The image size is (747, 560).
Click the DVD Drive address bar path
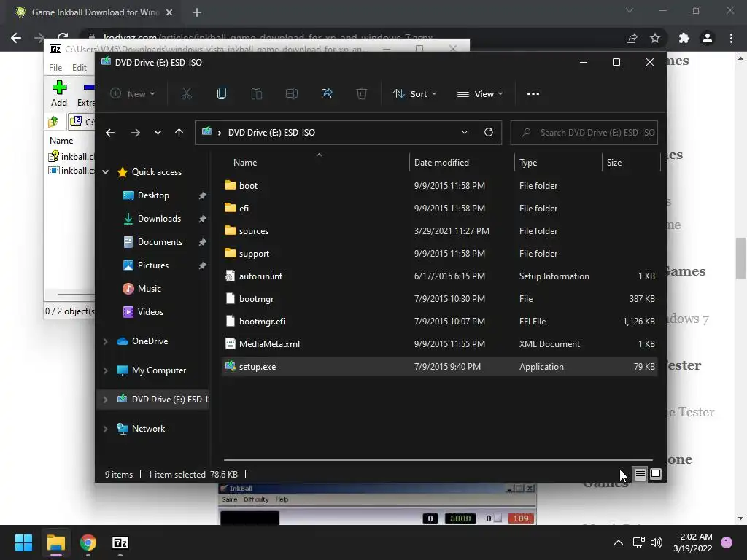coord(271,133)
